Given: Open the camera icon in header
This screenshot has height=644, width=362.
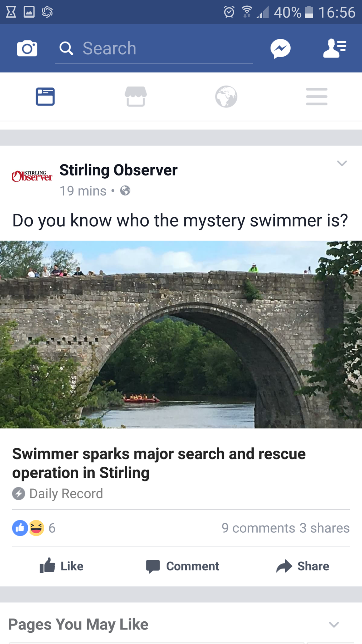Looking at the screenshot, I should [x=27, y=48].
